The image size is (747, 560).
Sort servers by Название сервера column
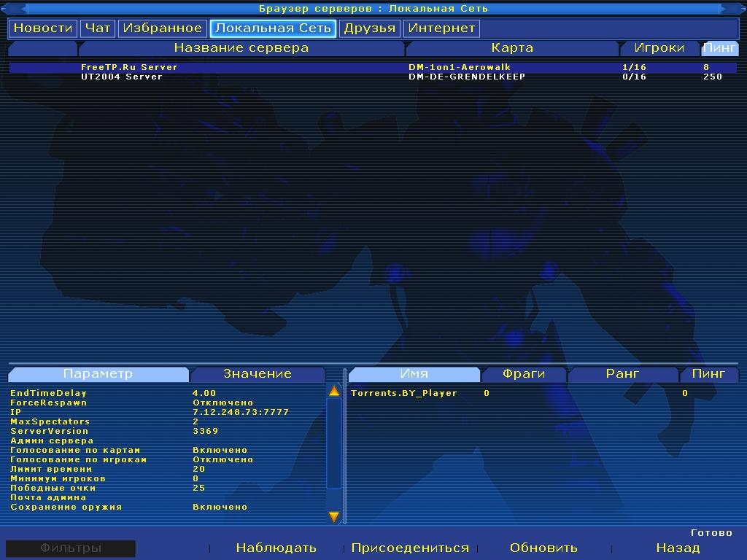[x=241, y=48]
